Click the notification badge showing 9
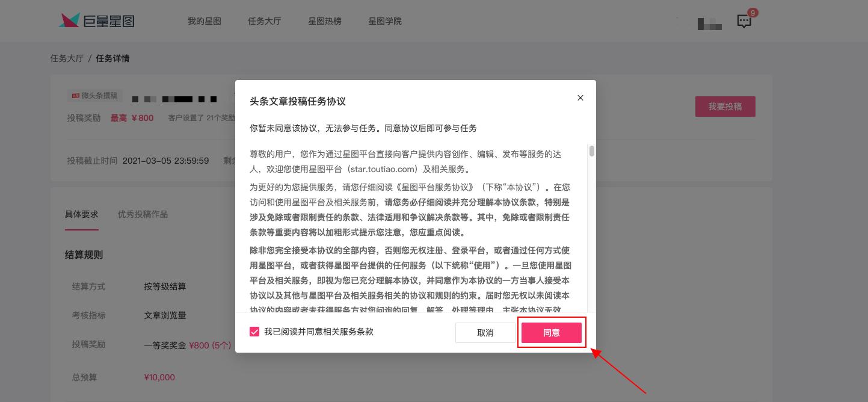The image size is (868, 402). tap(752, 12)
